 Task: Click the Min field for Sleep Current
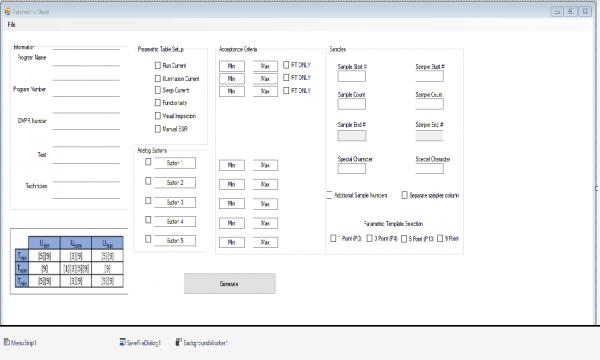232,91
